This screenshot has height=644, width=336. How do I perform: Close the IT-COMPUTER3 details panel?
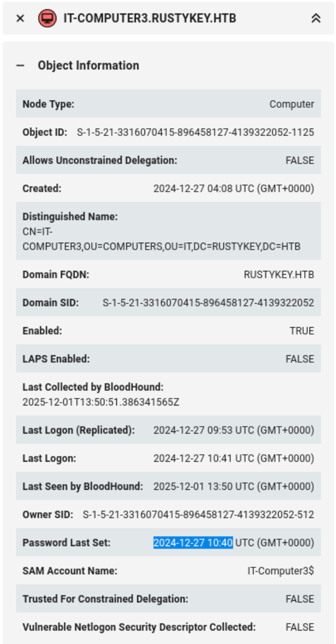[x=19, y=17]
